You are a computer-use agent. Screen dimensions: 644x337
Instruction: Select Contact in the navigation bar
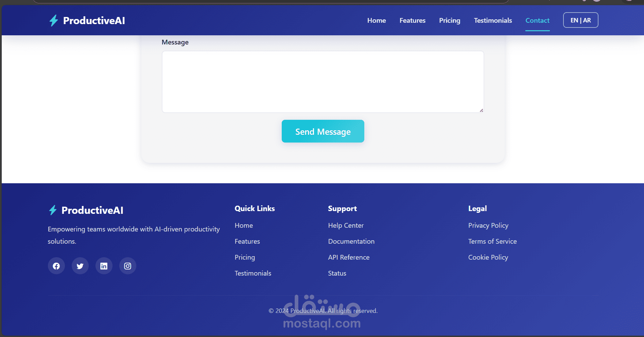(x=537, y=20)
